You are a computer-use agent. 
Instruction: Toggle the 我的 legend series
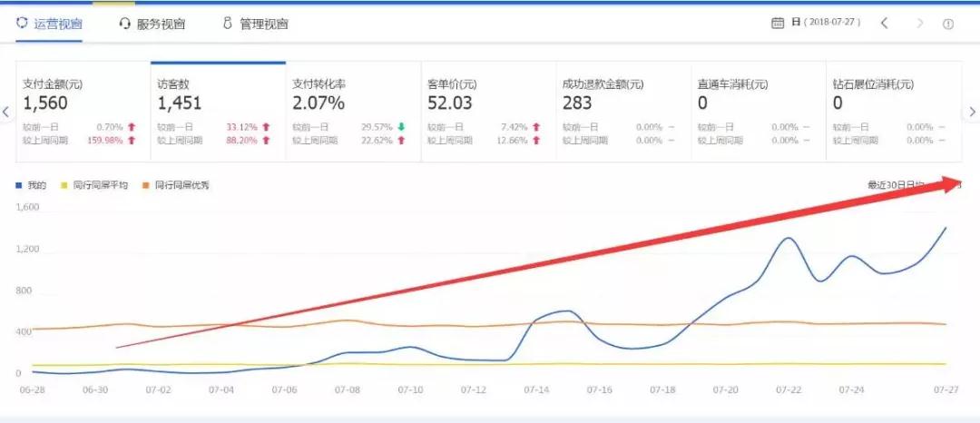32,185
